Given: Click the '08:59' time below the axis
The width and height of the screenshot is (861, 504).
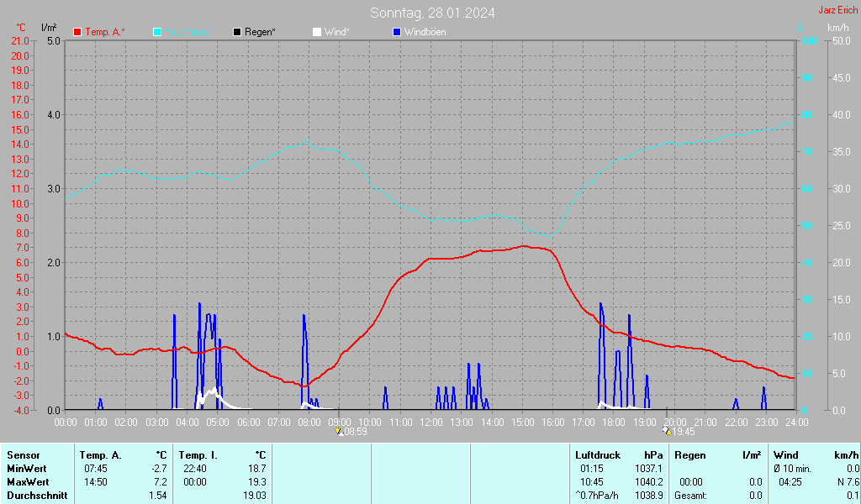Looking at the screenshot, I should 356,432.
